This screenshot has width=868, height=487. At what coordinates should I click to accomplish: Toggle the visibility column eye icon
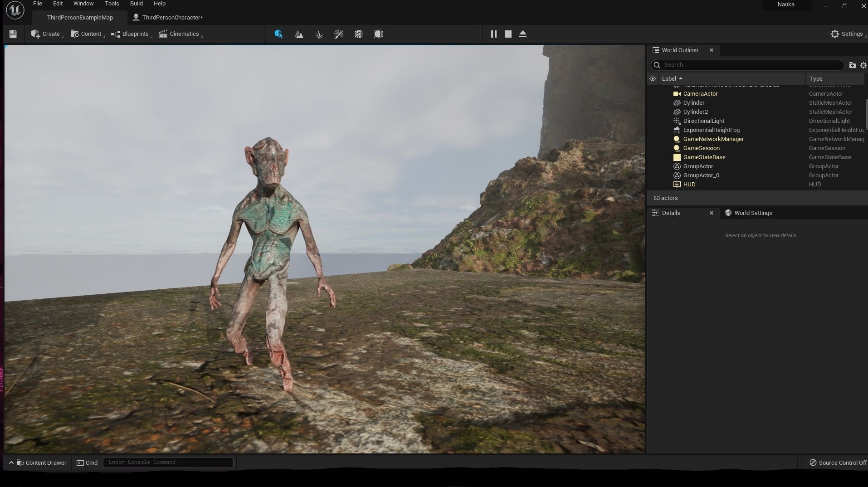pos(653,79)
